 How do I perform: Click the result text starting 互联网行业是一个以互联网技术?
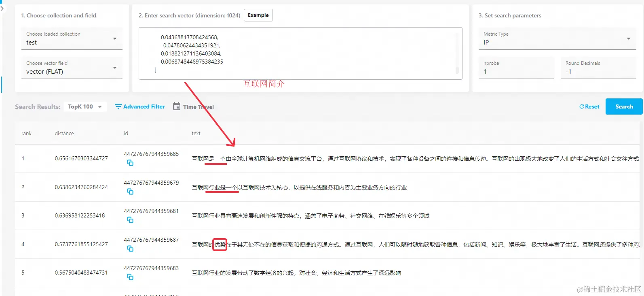299,187
